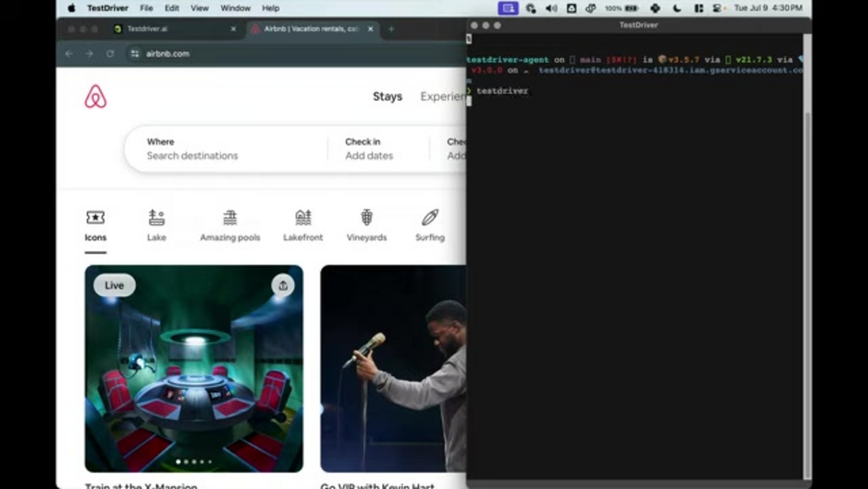Viewport: 868px width, 489px height.
Task: Select the Lake category icon
Action: tap(157, 224)
